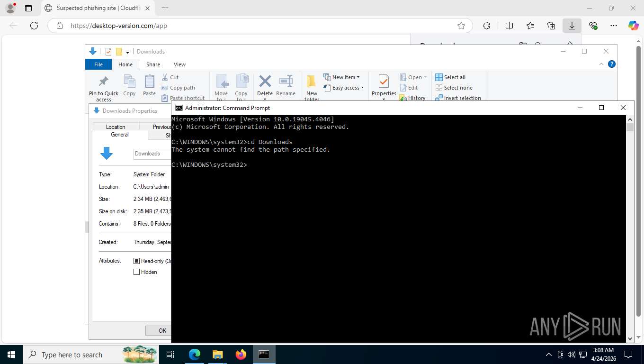Open the Location tab in Downloads Properties
This screenshot has height=364, width=644.
coord(116,127)
